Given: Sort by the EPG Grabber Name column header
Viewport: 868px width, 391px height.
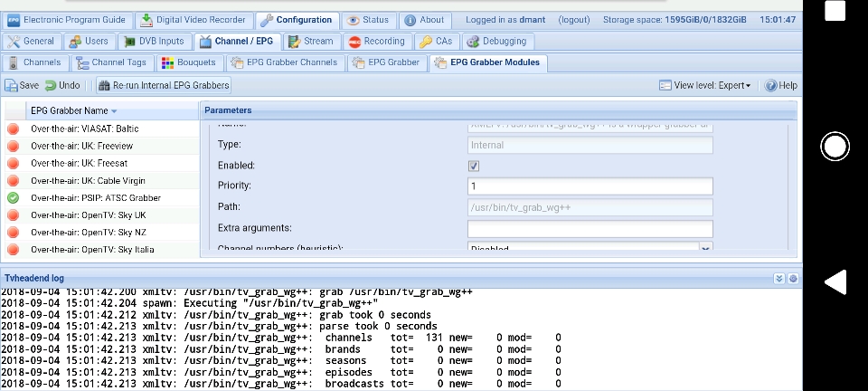Looking at the screenshot, I should point(112,110).
